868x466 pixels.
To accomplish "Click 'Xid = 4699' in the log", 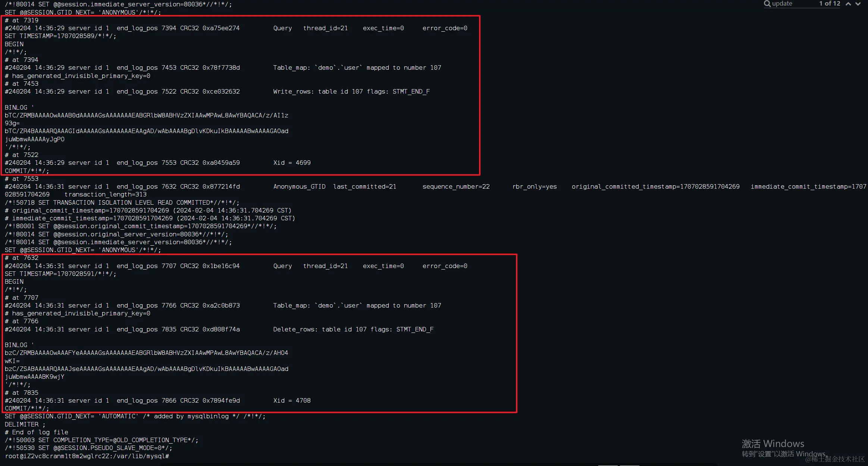I will pos(292,163).
